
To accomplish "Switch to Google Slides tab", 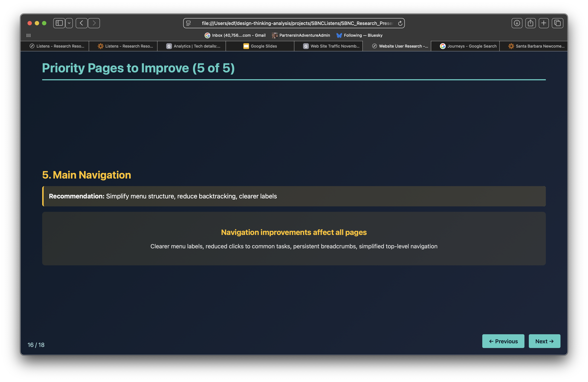I will point(260,46).
